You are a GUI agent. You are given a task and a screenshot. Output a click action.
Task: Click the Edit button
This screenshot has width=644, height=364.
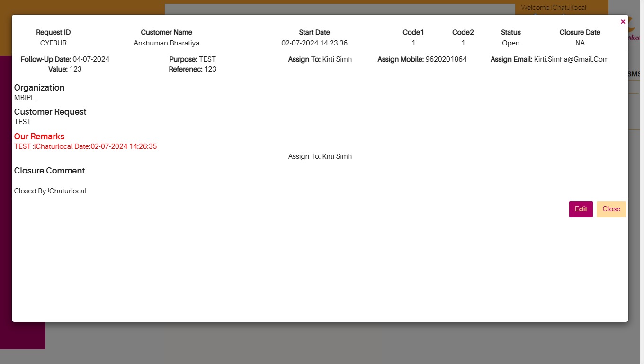click(581, 209)
